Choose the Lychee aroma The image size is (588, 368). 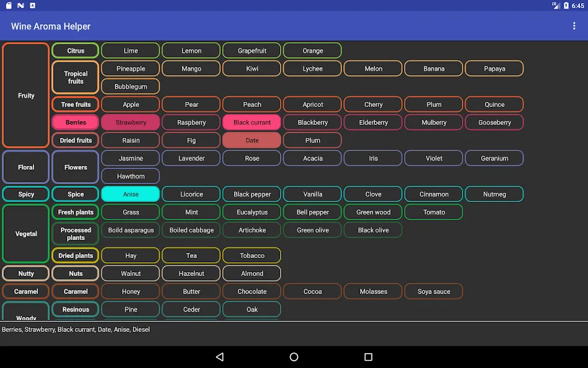coord(313,69)
